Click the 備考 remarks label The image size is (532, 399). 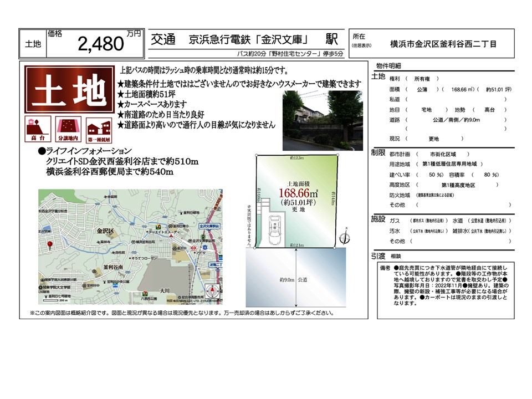pyautogui.click(x=385, y=268)
